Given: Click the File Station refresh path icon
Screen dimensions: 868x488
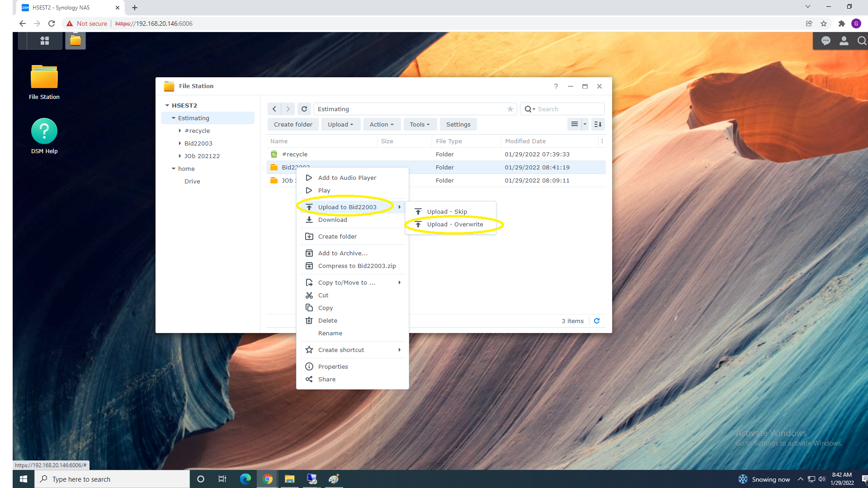Looking at the screenshot, I should click(304, 109).
